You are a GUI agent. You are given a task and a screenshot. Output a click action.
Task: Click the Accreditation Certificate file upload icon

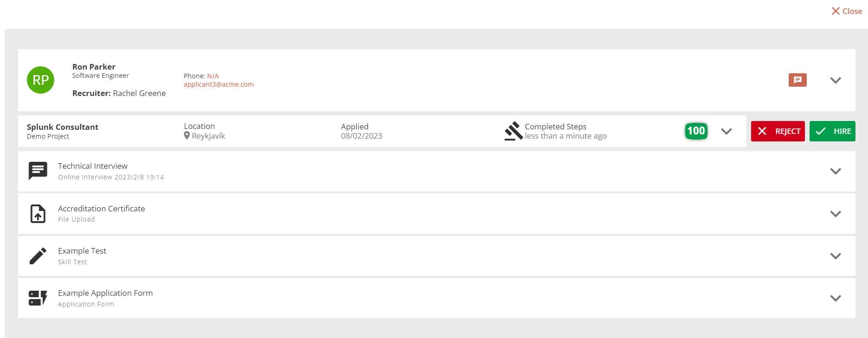(x=38, y=214)
